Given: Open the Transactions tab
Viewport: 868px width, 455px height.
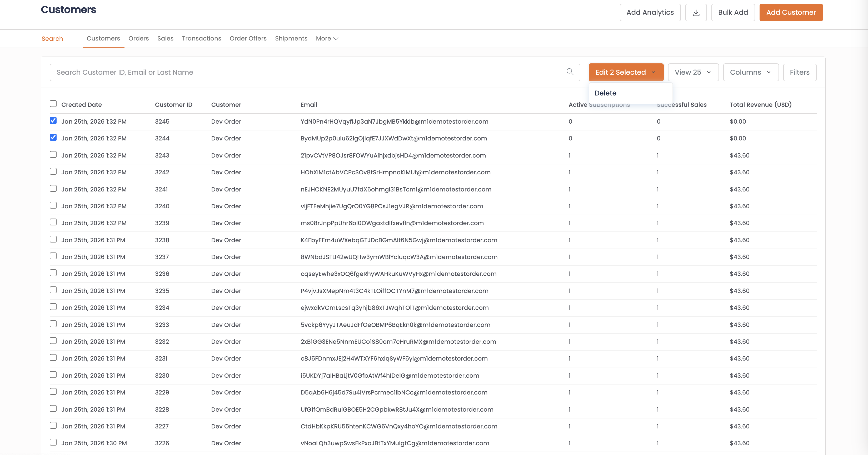Looking at the screenshot, I should (202, 38).
